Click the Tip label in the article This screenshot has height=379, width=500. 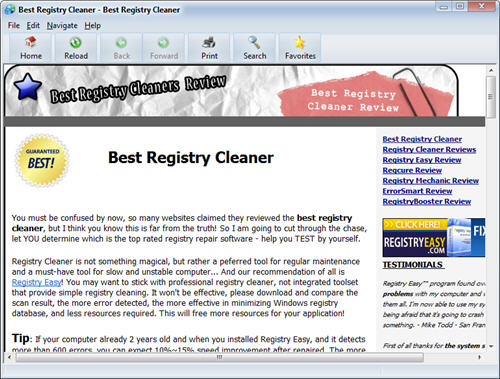[21, 338]
